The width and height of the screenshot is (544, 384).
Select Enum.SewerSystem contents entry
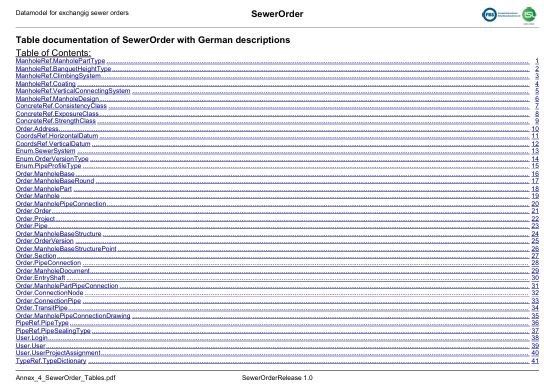pos(45,151)
